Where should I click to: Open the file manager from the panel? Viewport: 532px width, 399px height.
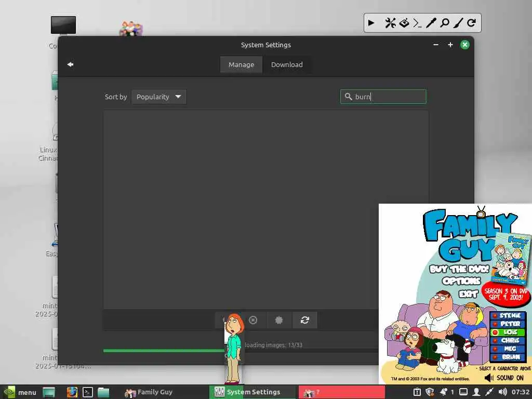tap(103, 392)
